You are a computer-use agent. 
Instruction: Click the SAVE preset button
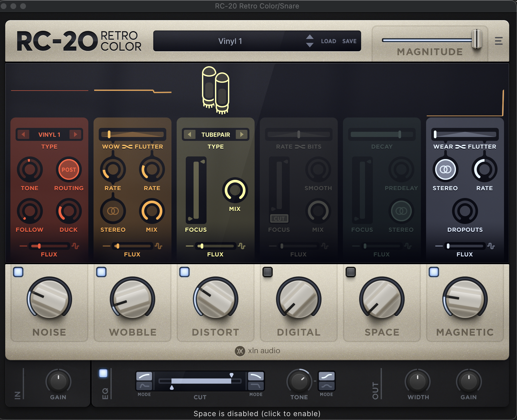349,41
